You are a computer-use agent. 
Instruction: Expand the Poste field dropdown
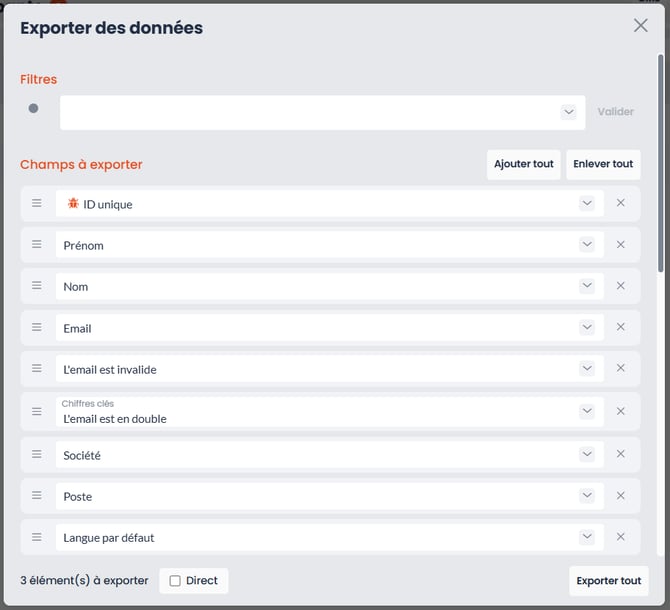pos(587,496)
